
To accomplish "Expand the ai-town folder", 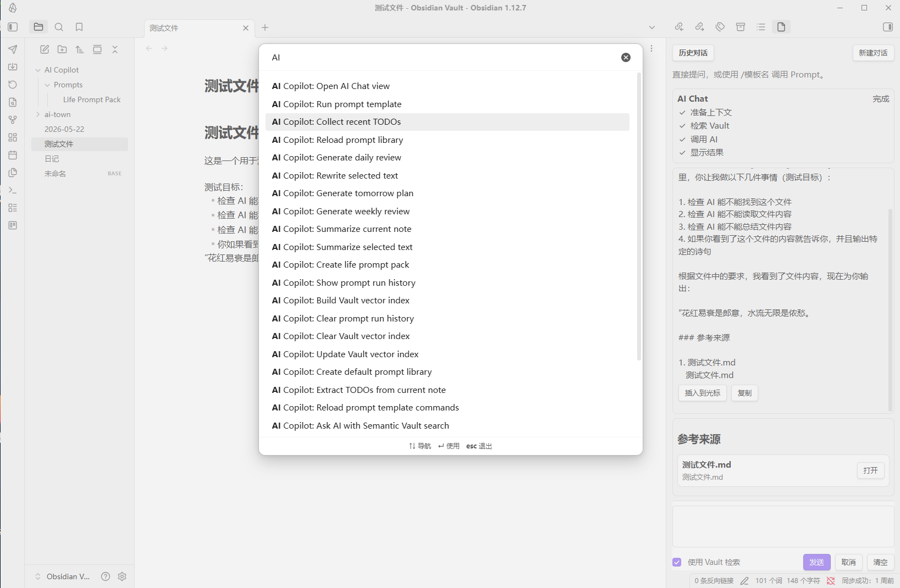I will pos(38,114).
